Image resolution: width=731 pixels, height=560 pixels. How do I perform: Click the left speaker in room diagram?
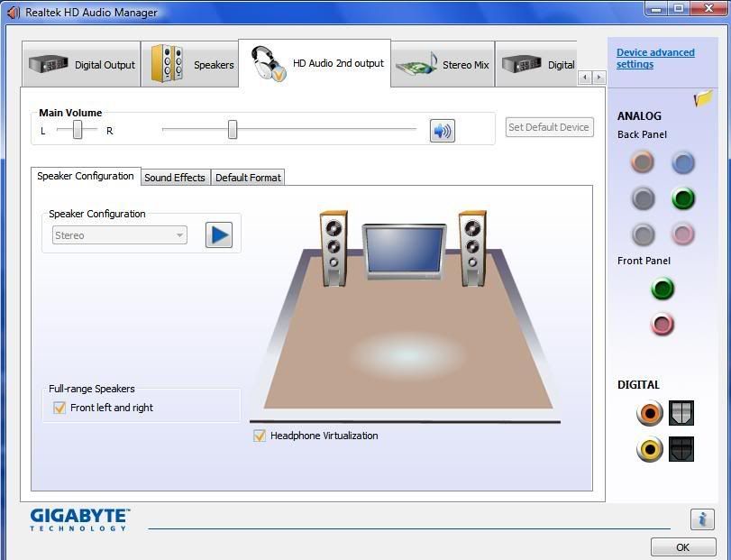point(334,248)
